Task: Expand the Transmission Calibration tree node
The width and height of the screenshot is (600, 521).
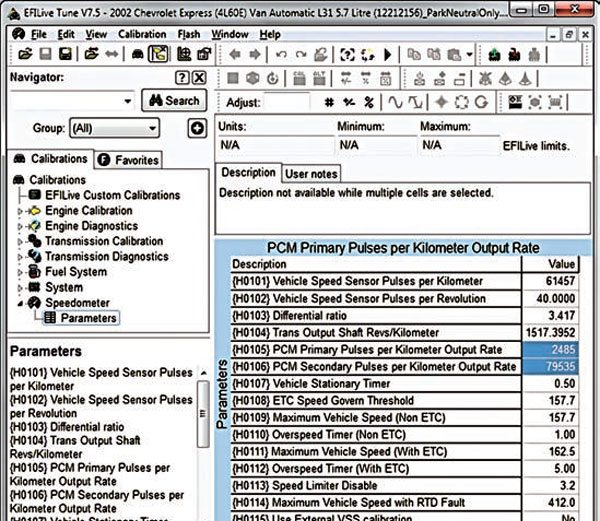Action: pyautogui.click(x=20, y=242)
